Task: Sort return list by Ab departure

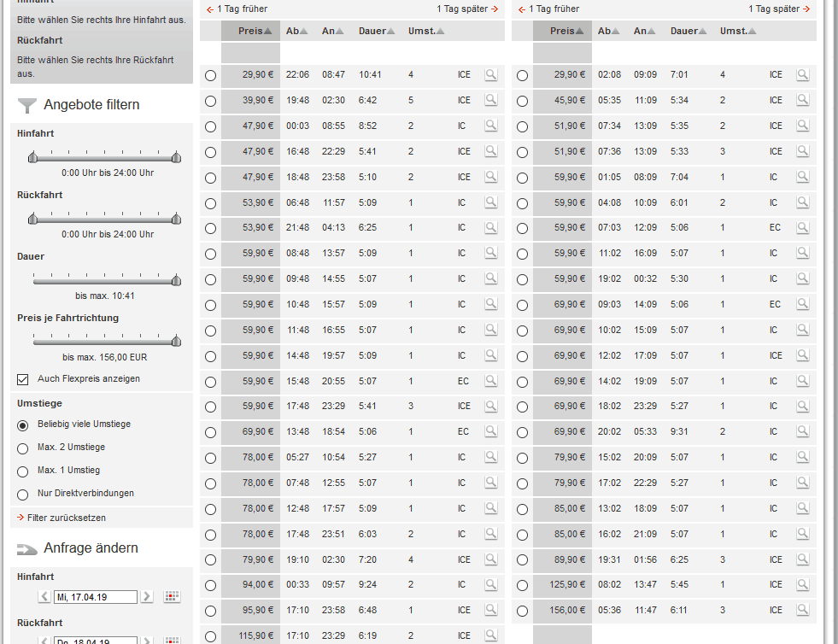Action: pos(609,31)
